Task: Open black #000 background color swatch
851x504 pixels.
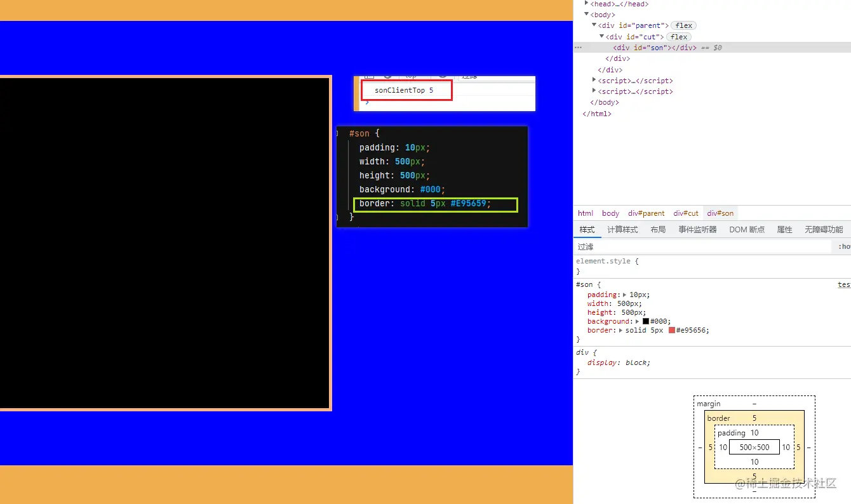Action: (x=646, y=321)
